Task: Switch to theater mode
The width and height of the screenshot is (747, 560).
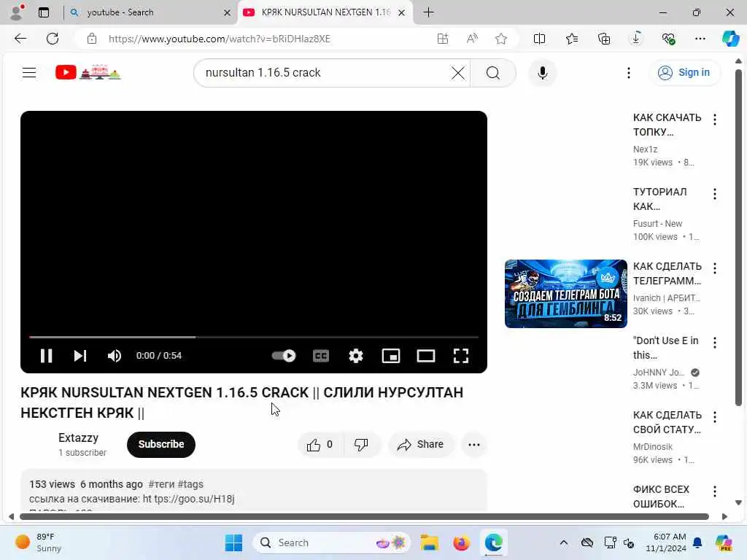Action: 426,356
